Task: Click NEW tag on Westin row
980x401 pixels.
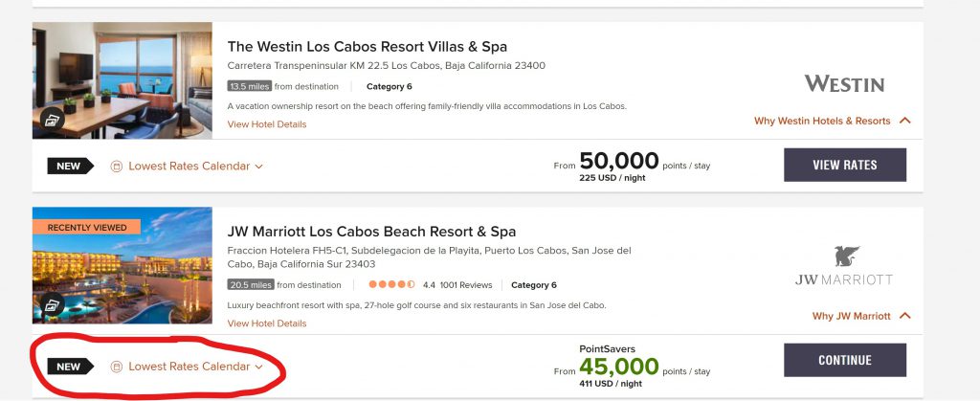Action: [x=69, y=166]
